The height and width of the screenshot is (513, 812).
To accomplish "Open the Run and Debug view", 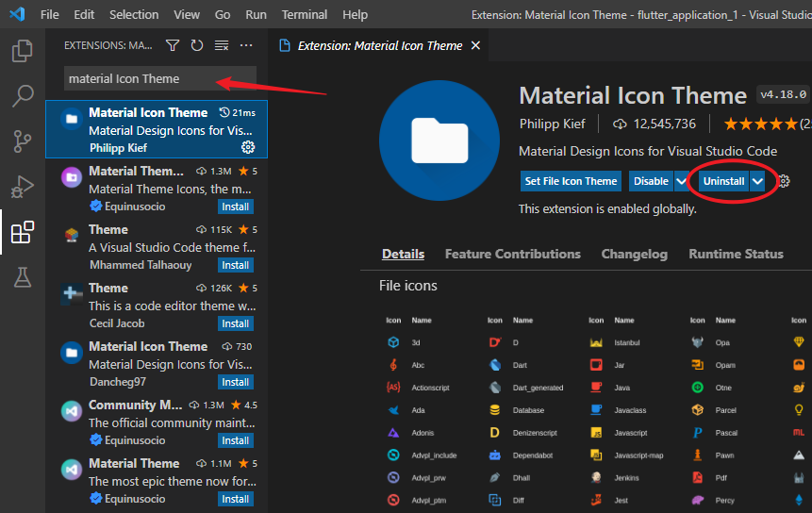I will [23, 187].
